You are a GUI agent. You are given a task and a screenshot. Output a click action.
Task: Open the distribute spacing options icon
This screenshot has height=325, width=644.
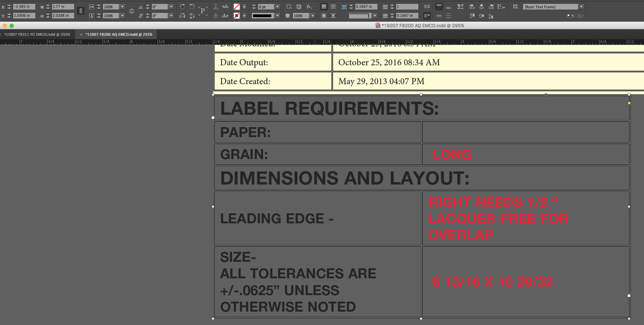501,7
